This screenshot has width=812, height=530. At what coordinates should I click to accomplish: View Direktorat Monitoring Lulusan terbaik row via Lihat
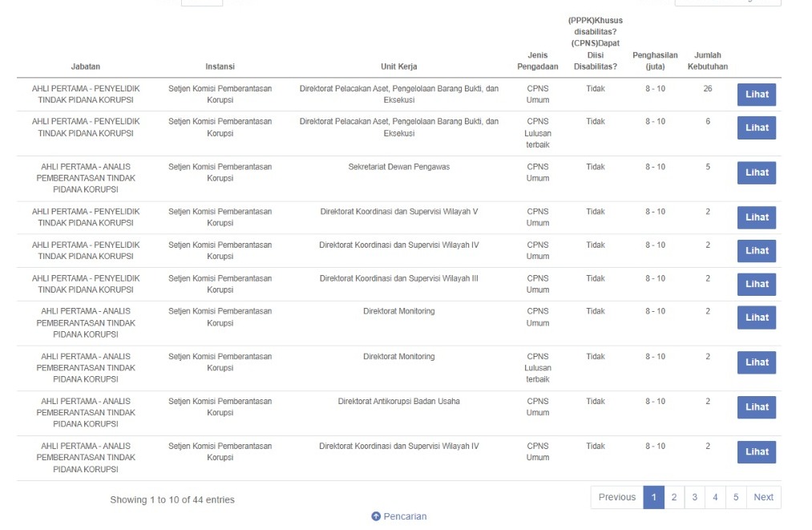[757, 362]
